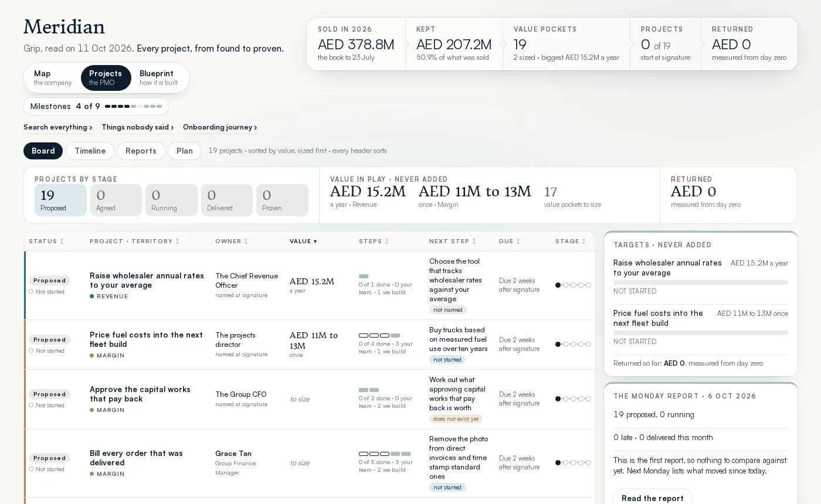Sort the table by Due

point(510,241)
